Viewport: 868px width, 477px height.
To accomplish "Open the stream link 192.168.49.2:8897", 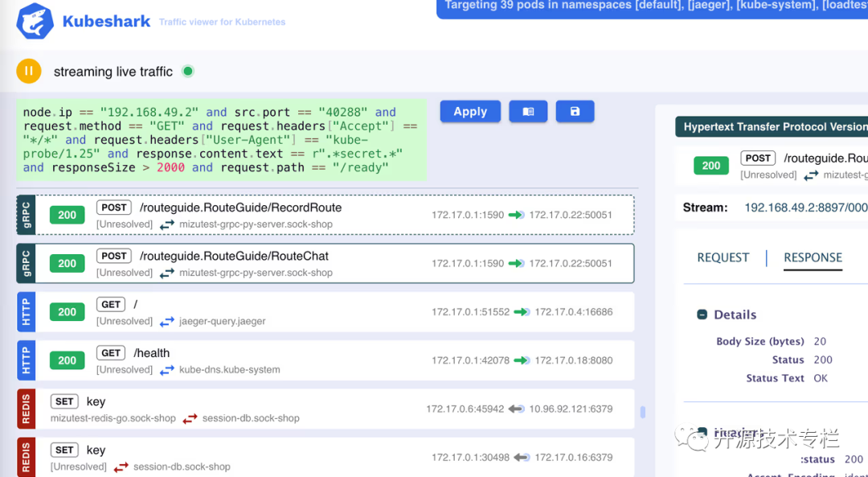I will pos(806,208).
